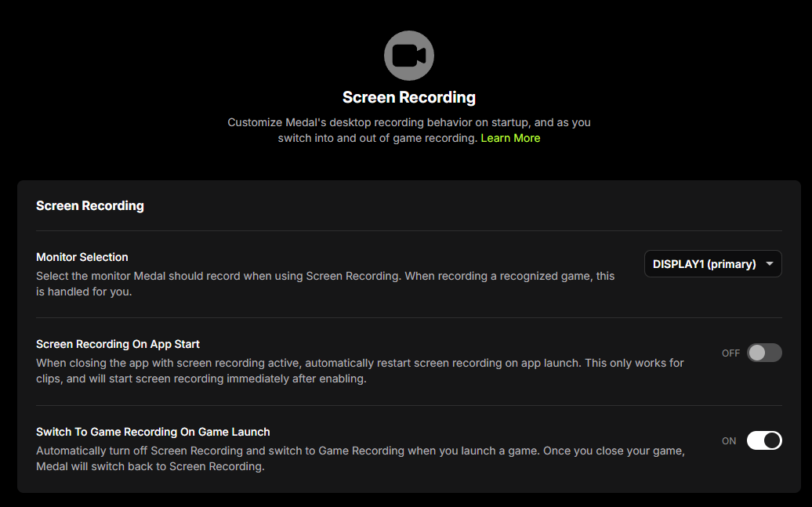Click the Monitor Selection label

point(82,257)
